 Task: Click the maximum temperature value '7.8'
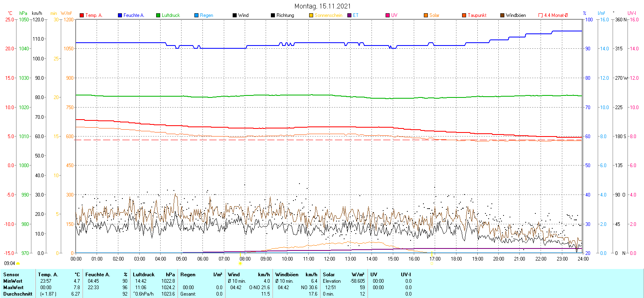tap(77, 288)
